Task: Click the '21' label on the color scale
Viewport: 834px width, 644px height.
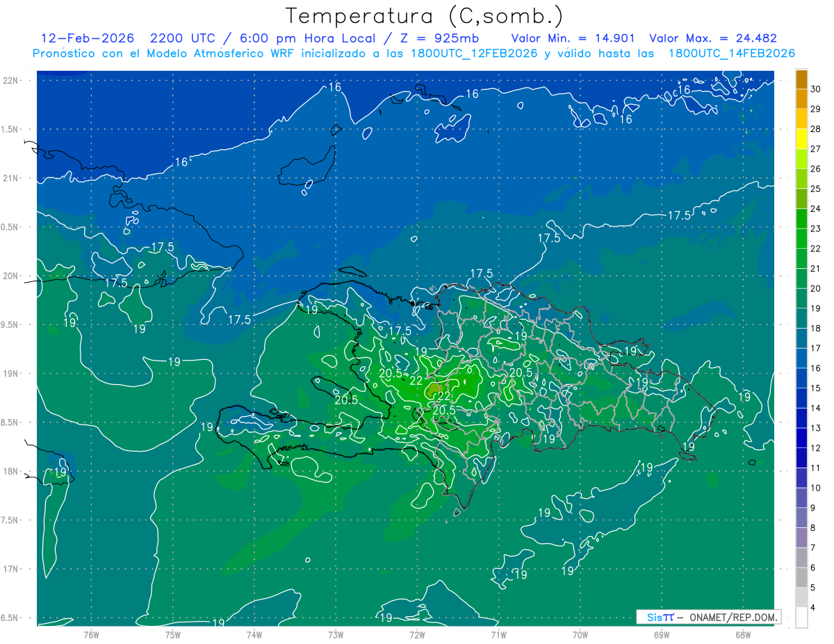Action: tap(816, 268)
